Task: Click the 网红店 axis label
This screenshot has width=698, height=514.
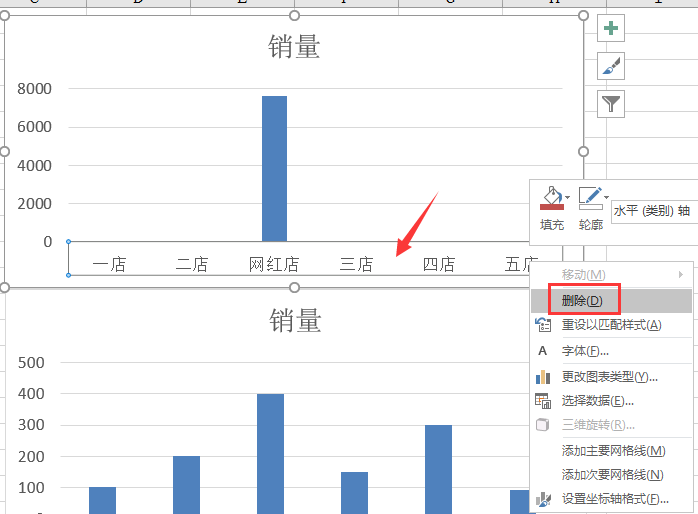Action: click(x=274, y=264)
